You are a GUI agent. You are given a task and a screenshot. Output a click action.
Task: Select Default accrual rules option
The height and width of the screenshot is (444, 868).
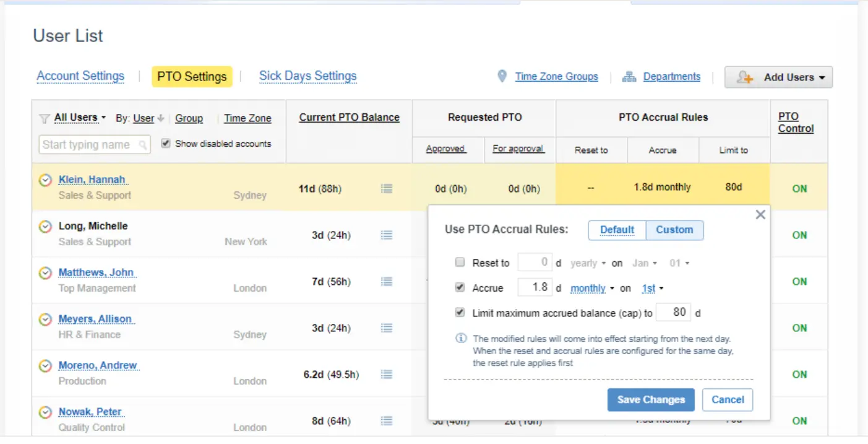coord(617,230)
